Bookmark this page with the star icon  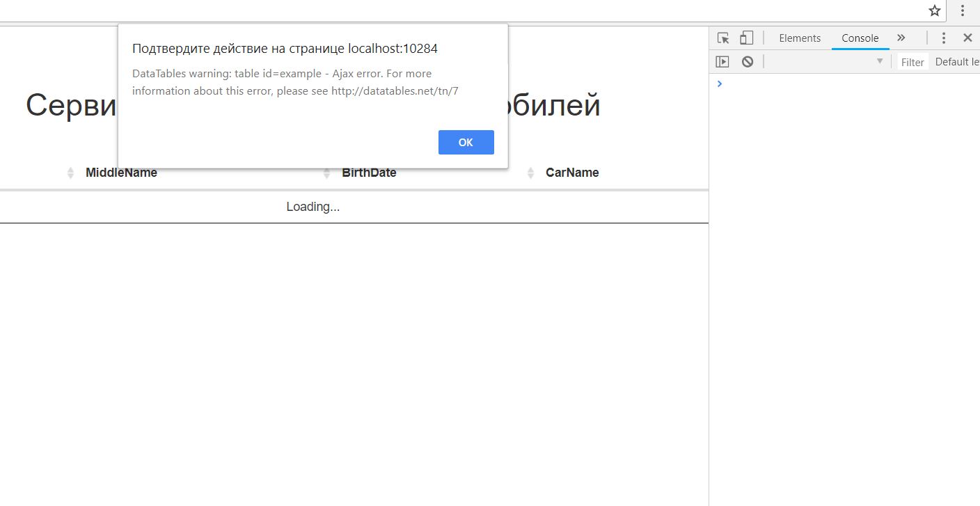[x=935, y=10]
